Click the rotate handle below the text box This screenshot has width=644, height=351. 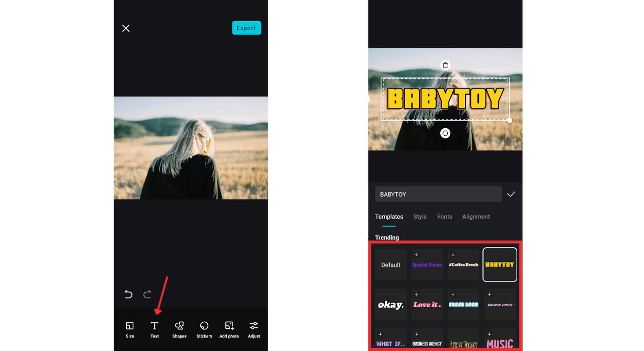445,133
